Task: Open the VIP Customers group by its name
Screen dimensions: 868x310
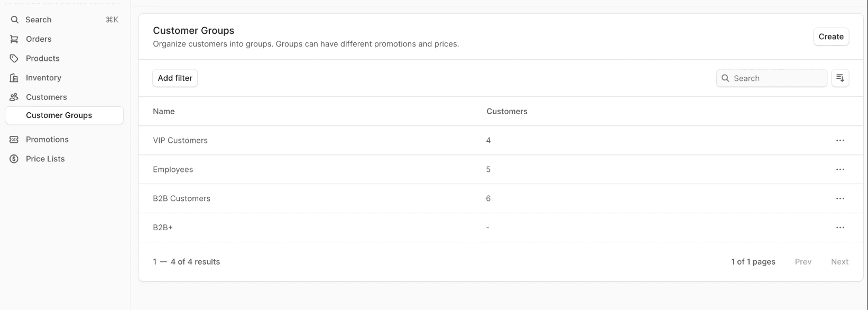Action: (180, 140)
